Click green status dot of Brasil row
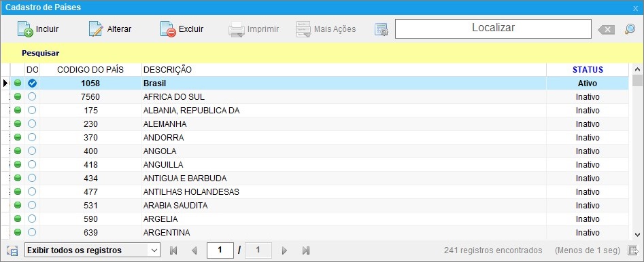 point(18,83)
